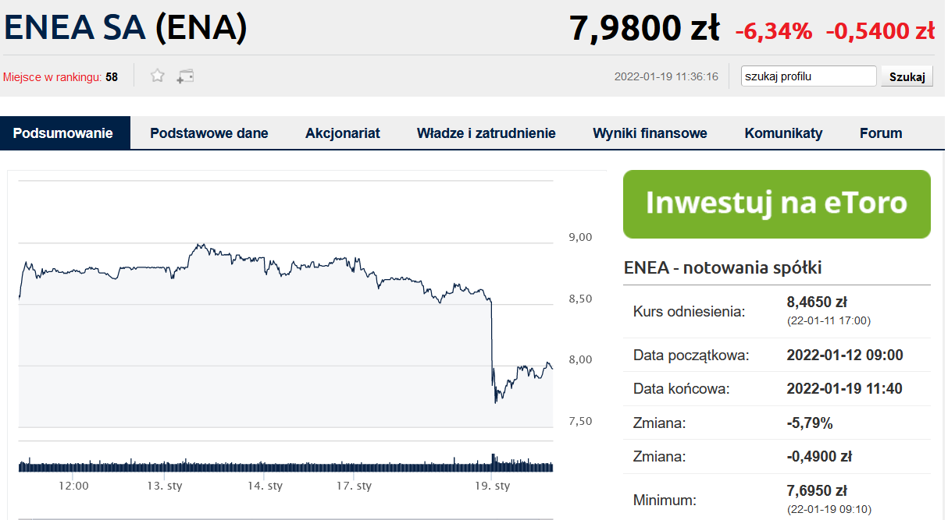Screen dimensions: 948x520
Task: Switch to the Forum tab
Action: tap(881, 133)
